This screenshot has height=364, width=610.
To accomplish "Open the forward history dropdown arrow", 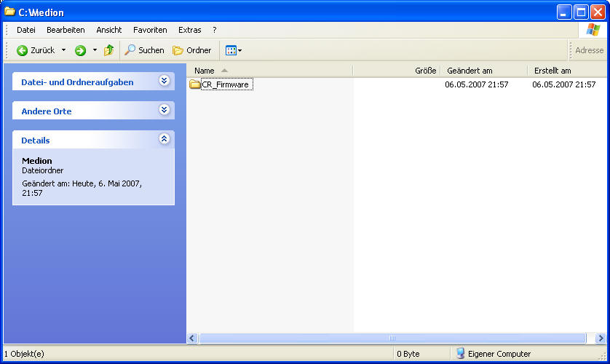I will (x=95, y=50).
